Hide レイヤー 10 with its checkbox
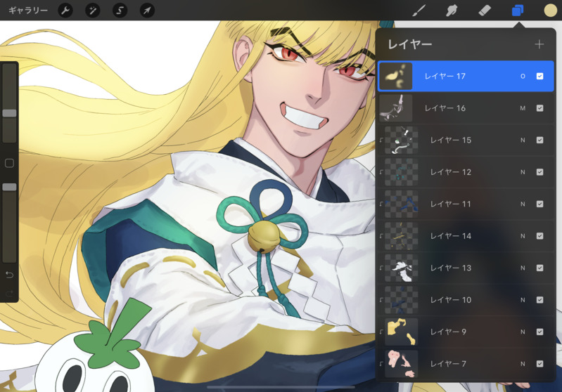Viewport: 562px width, 392px height. [539, 300]
